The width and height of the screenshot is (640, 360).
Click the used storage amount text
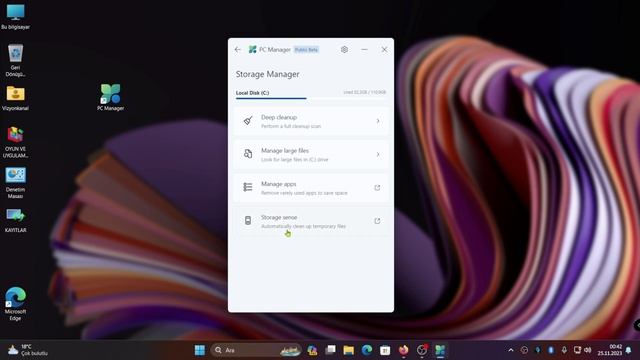pos(364,92)
